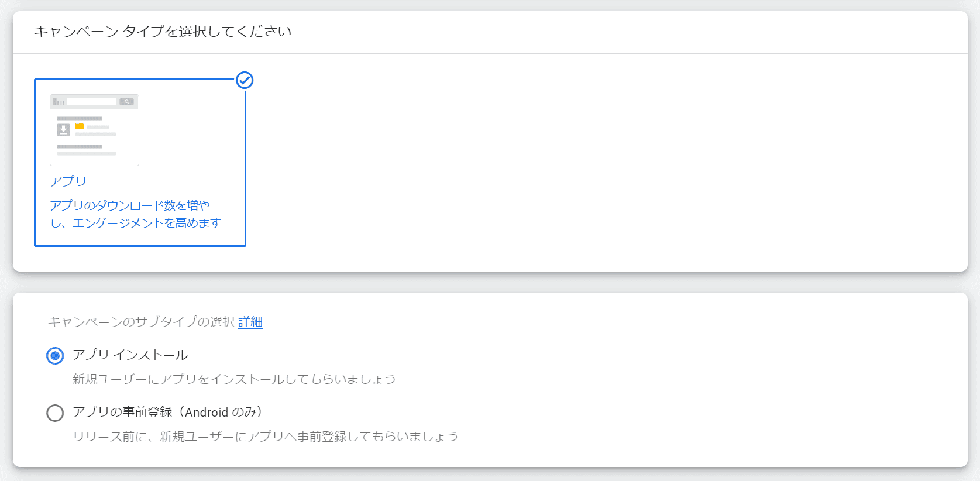Viewport: 980px width, 481px height.
Task: Select the アプリの事前登録 radio button
Action: (55, 413)
